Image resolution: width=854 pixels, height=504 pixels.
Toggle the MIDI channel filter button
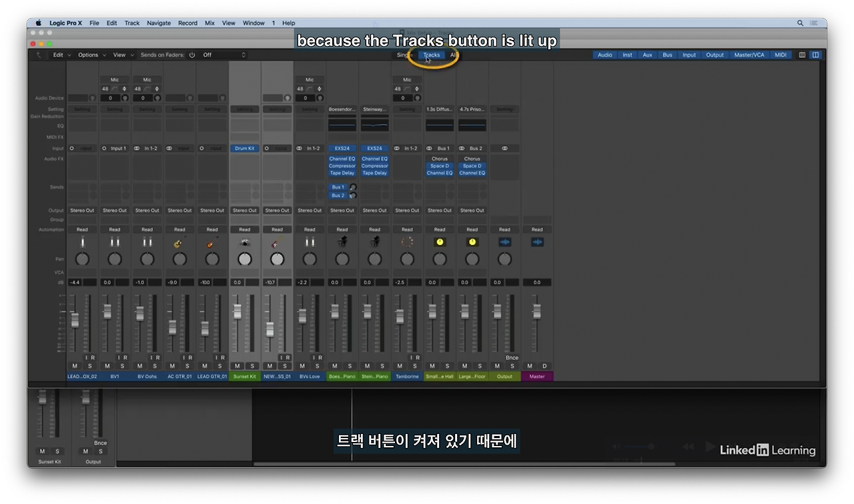780,55
